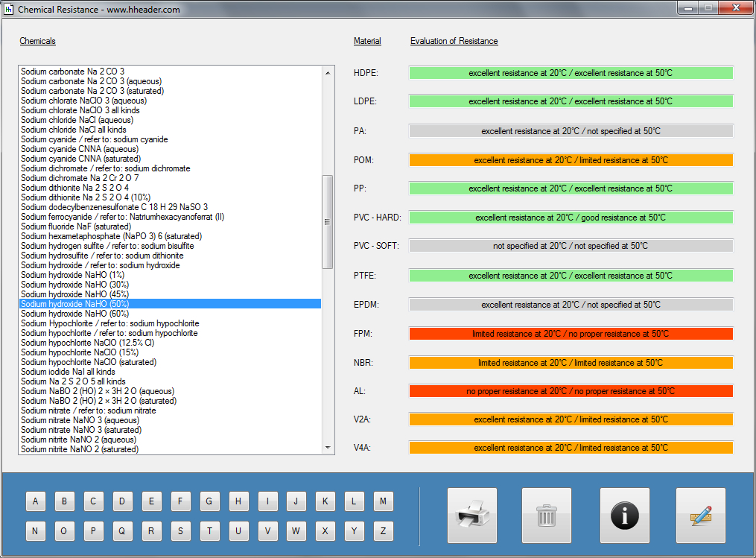
Task: Select Sodium hypochlorite NaClO (15%)
Action: tap(171, 352)
